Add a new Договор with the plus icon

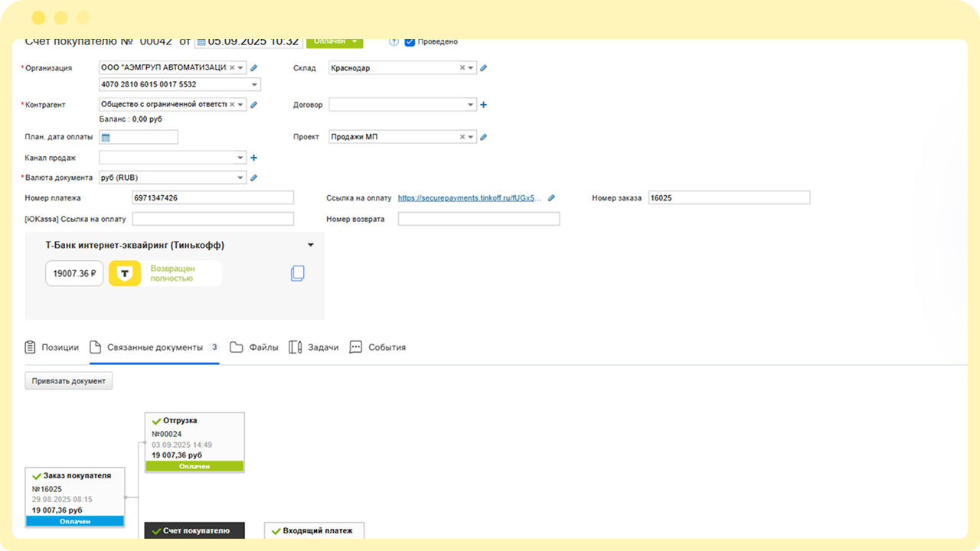pyautogui.click(x=484, y=105)
